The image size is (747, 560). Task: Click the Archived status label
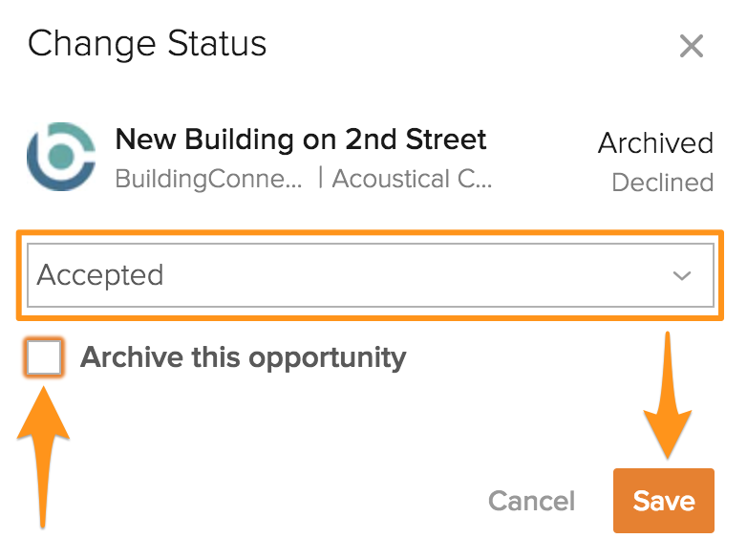click(656, 143)
